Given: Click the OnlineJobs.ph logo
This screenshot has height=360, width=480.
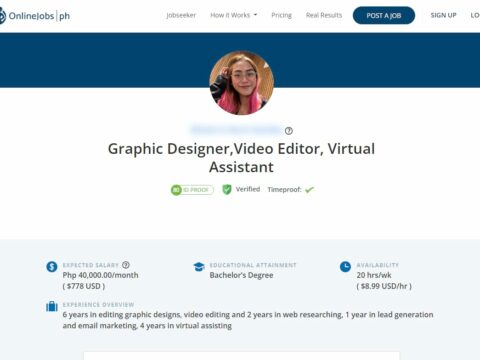Looking at the screenshot, I should click(x=35, y=16).
